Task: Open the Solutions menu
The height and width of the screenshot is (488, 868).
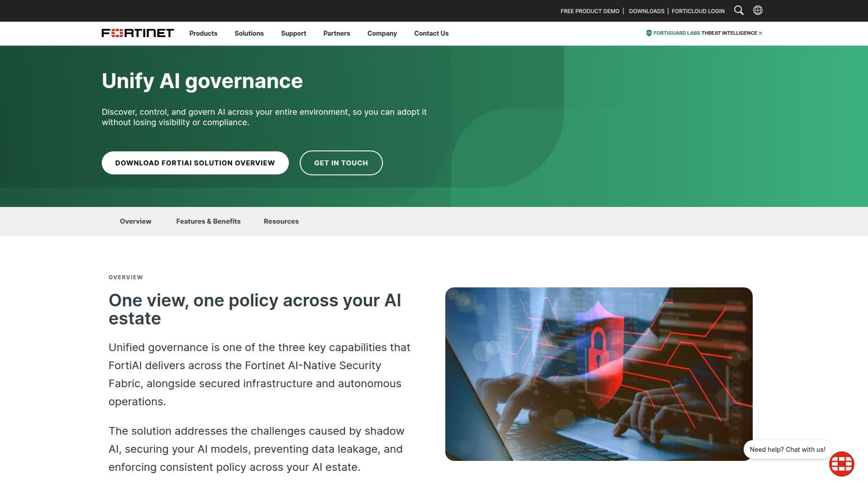Action: [249, 33]
